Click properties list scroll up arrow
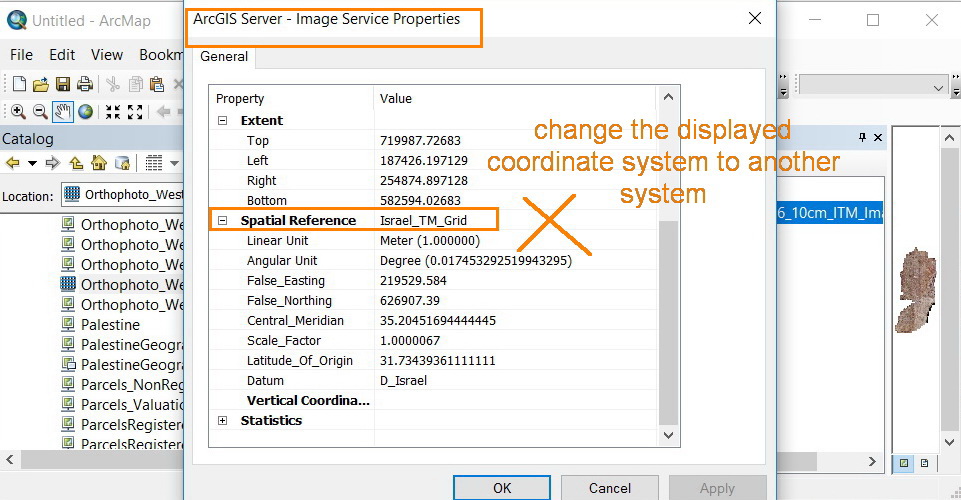Screen dimensions: 961x500 (669, 97)
